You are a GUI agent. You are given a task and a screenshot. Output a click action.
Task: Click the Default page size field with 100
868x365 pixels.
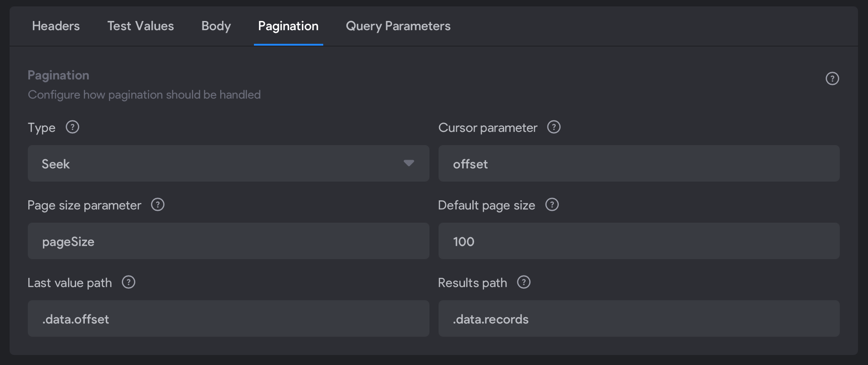[x=639, y=241]
